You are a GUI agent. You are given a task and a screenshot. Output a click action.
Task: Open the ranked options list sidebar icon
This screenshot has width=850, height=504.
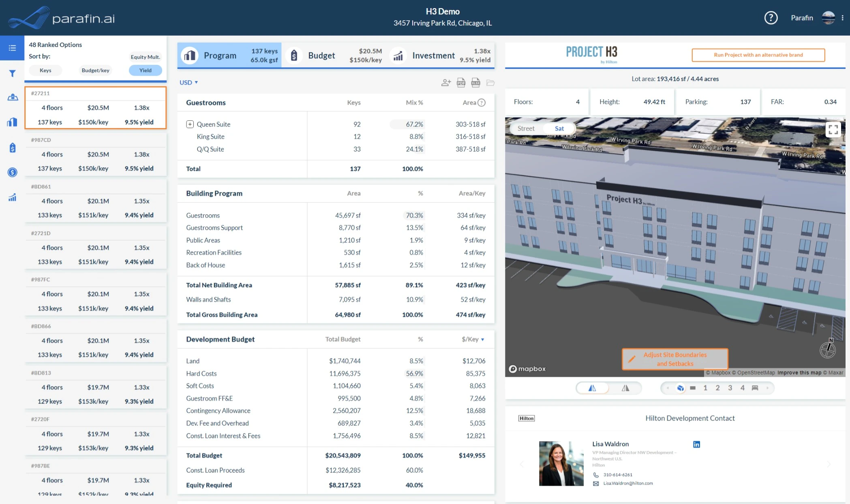click(x=12, y=48)
